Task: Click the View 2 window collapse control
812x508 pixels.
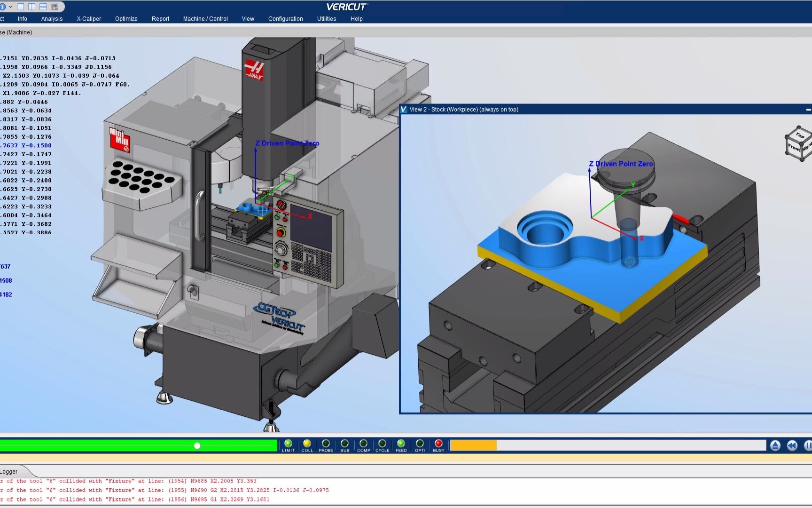Action: [x=810, y=109]
